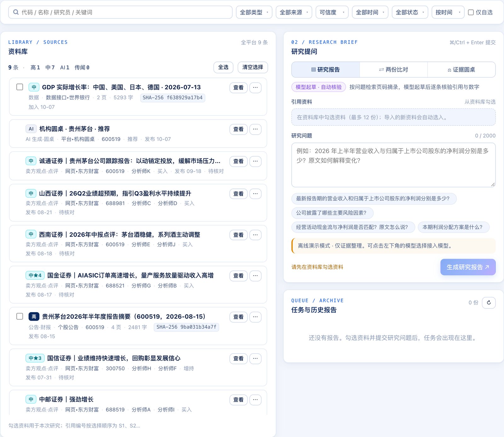Refresh the 任务与历史报告 queue
The image size is (504, 437).
pos(489,303)
